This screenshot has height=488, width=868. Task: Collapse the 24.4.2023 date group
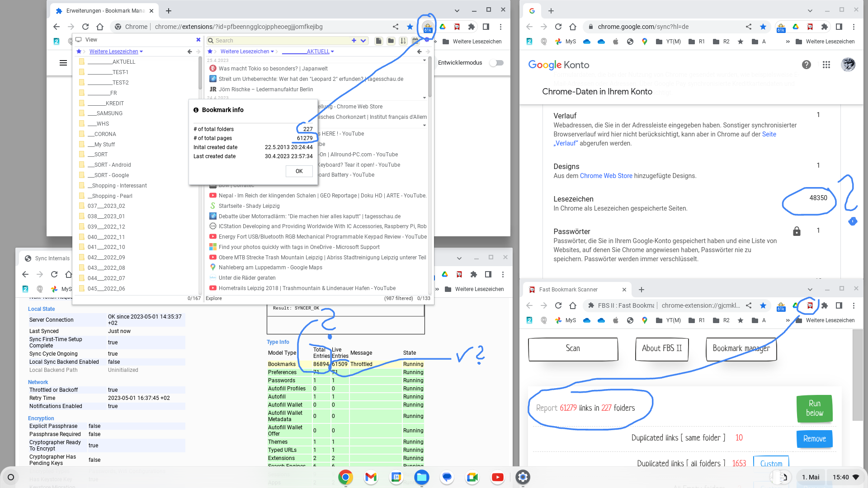click(x=424, y=98)
